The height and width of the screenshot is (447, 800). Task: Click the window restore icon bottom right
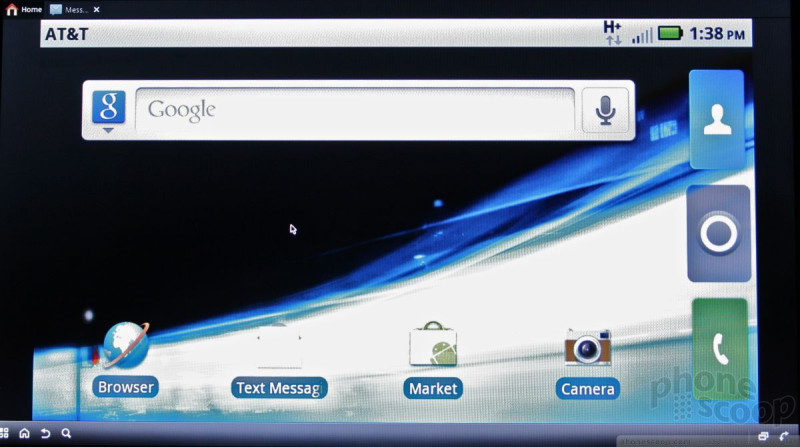763,436
